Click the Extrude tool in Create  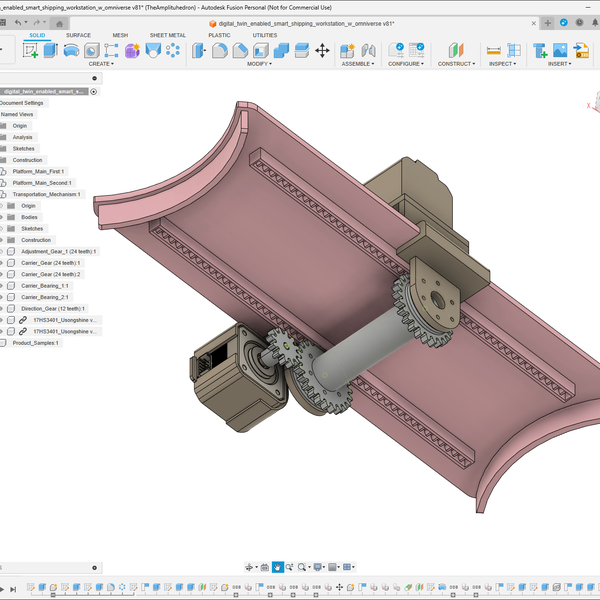click(50, 50)
